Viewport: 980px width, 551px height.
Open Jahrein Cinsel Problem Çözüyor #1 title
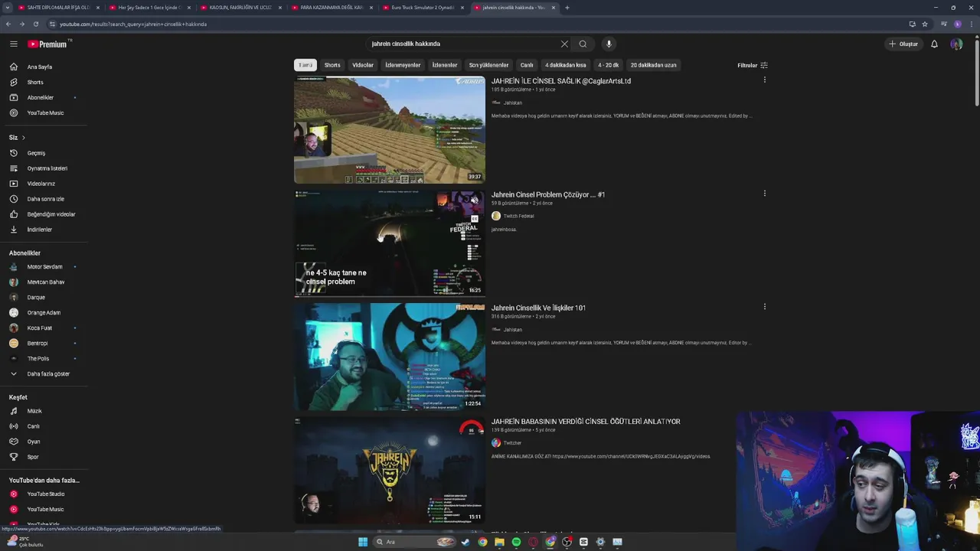(548, 194)
